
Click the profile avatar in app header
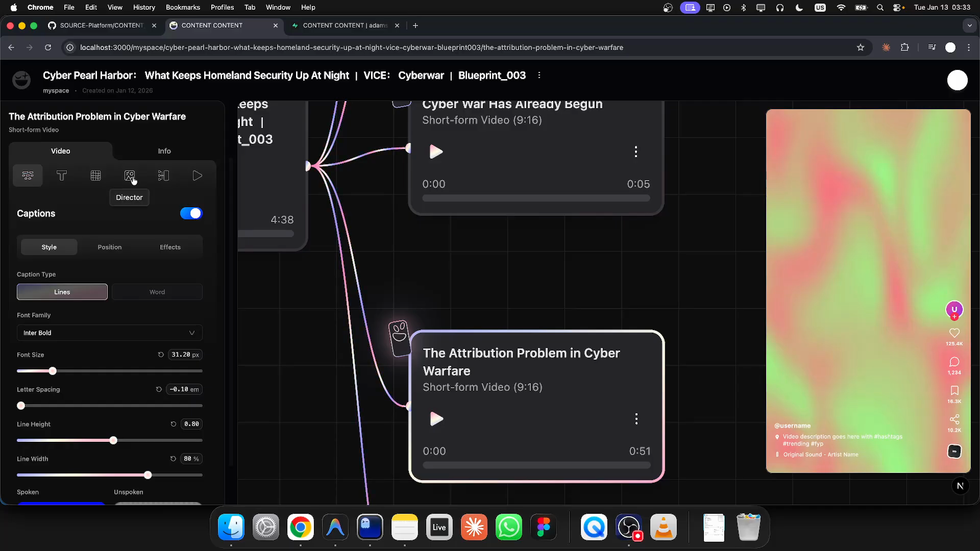point(957,80)
